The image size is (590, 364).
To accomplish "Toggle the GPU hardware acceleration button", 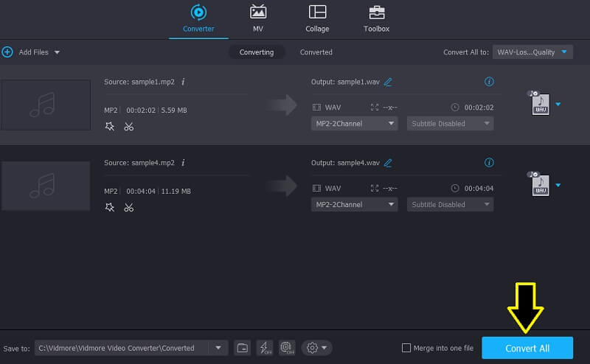I will click(286, 348).
